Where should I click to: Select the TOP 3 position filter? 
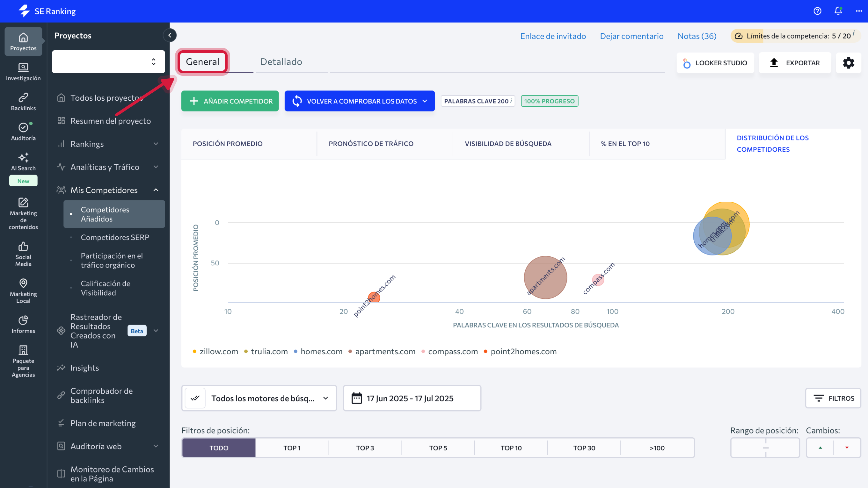pos(365,448)
